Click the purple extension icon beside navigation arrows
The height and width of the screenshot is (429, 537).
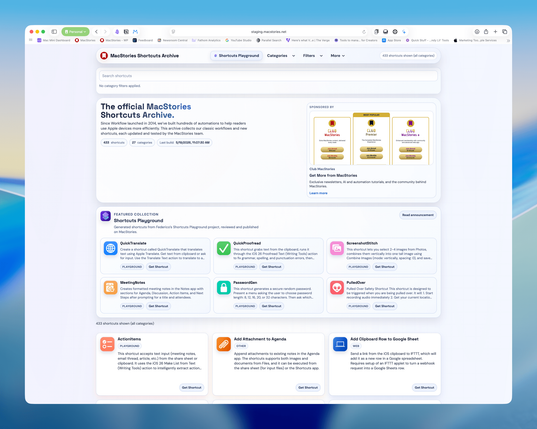point(117,31)
